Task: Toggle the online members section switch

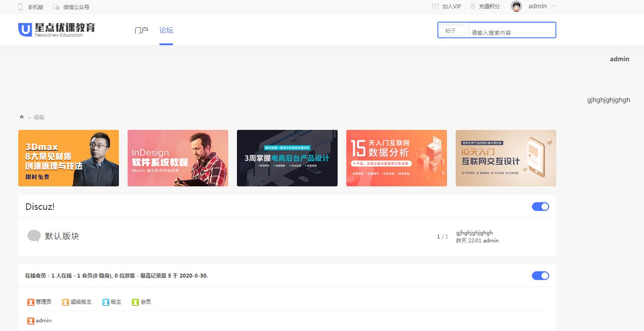Action: coord(540,276)
